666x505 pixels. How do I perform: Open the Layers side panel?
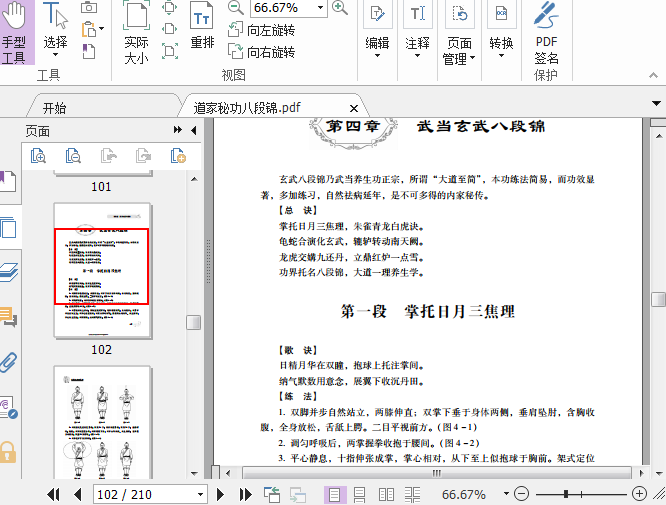[x=8, y=272]
